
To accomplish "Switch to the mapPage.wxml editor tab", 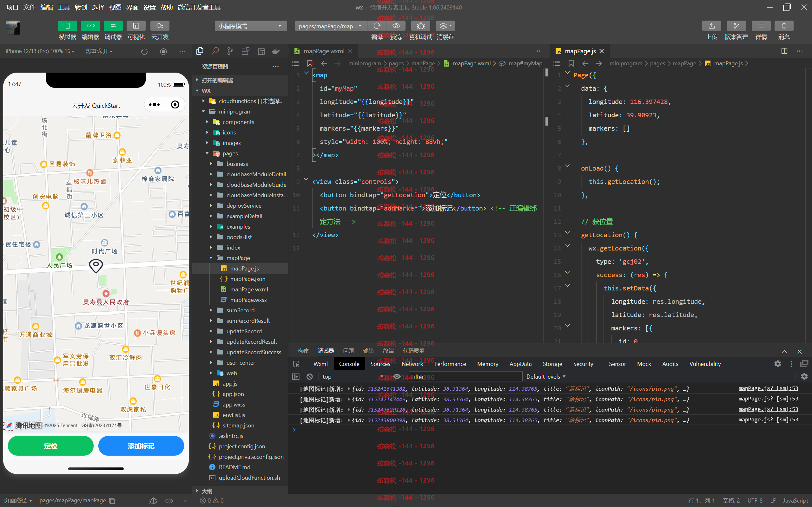I will coord(324,51).
